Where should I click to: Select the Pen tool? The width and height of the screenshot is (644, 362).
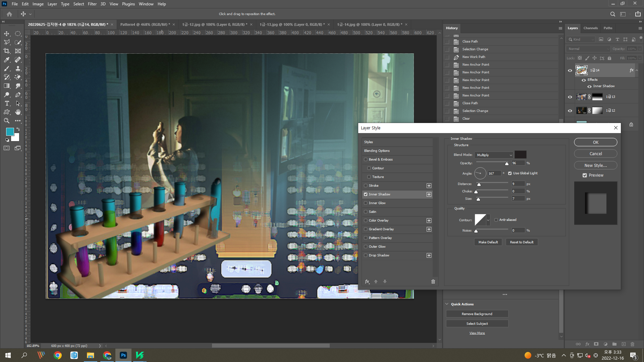click(18, 95)
